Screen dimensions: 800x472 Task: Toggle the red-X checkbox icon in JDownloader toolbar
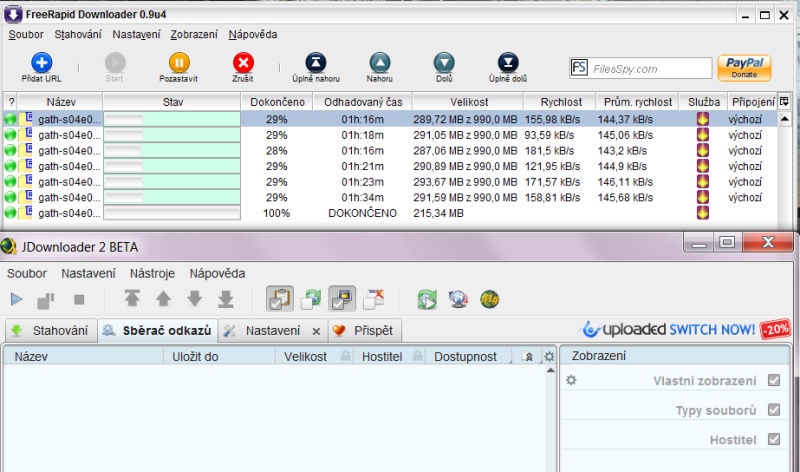tap(373, 299)
